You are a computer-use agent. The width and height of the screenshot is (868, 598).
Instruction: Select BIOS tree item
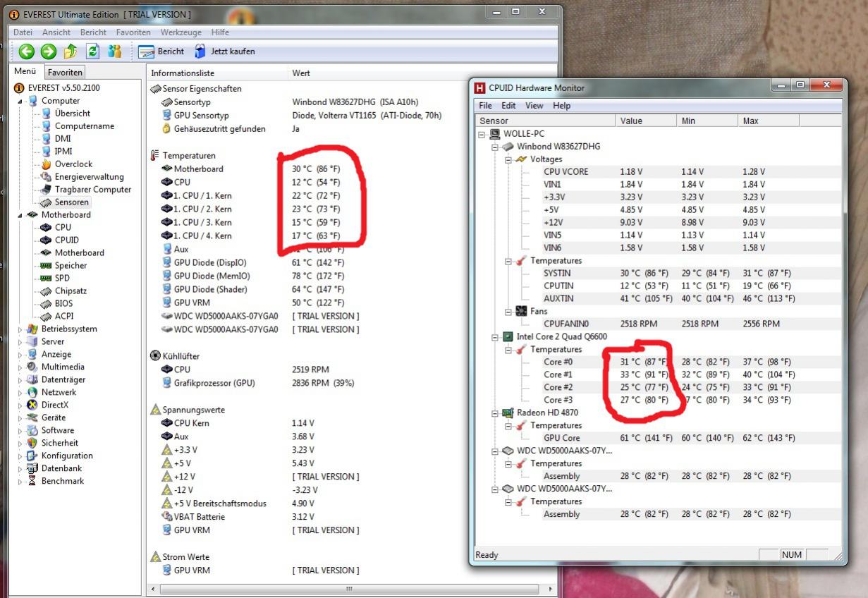tap(63, 304)
